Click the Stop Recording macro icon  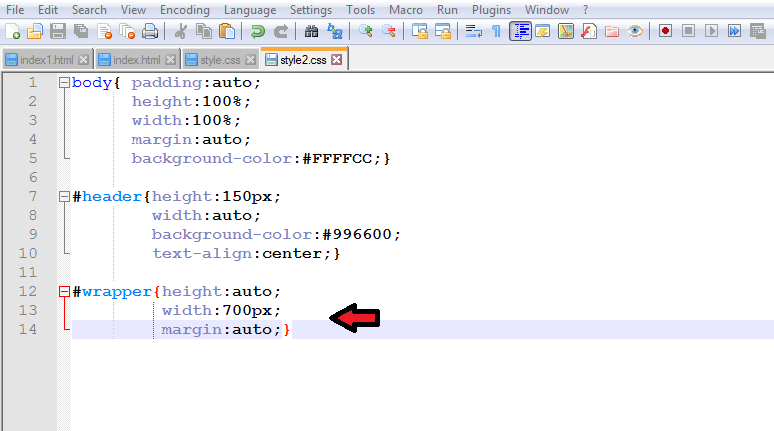click(x=689, y=31)
